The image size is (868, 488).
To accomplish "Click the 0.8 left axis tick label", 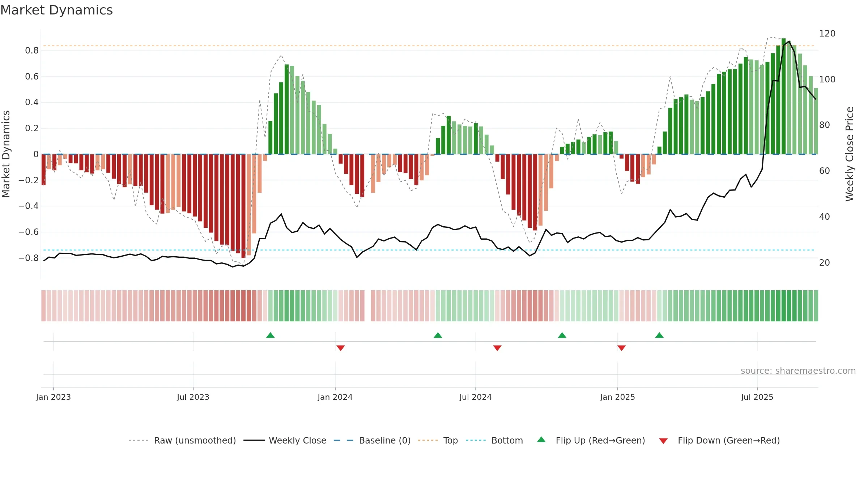I will 32,50.
